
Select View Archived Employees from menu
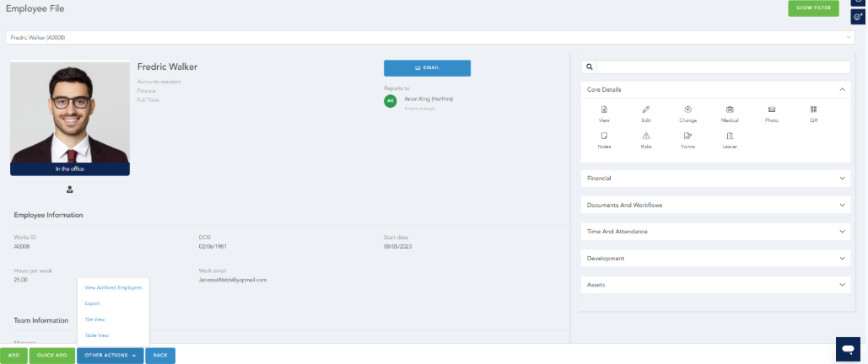pos(113,287)
